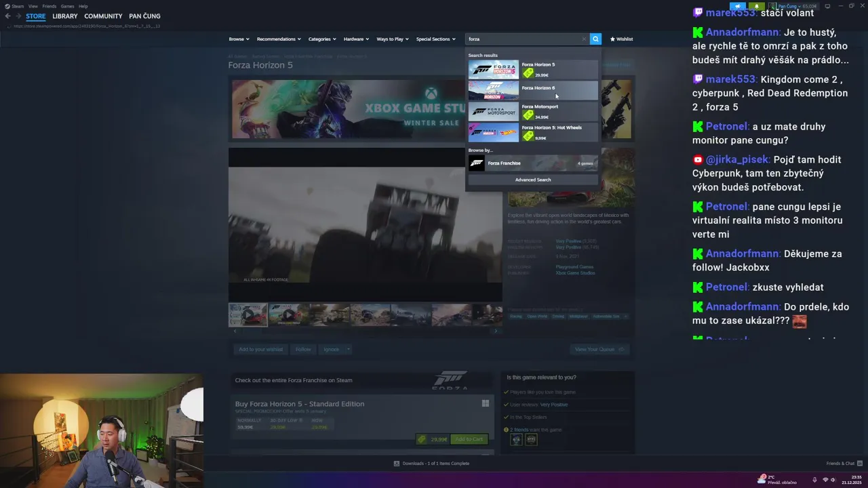Click the Racing tag
Screen dimensions: 868x488
(x=516, y=317)
